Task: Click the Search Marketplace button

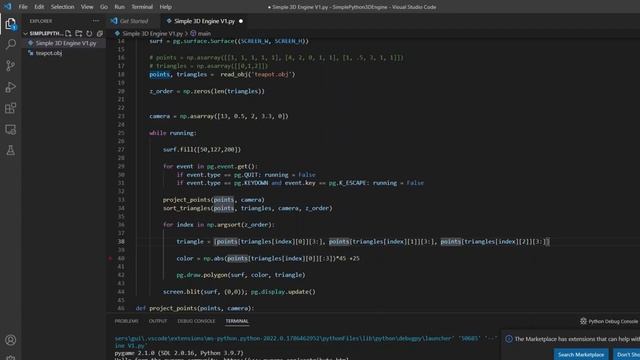Action: point(581,354)
